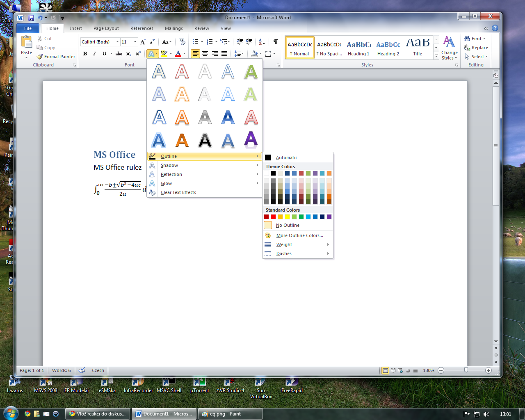Click the Sort icon
Screen dimensions: 525x420
[262, 42]
